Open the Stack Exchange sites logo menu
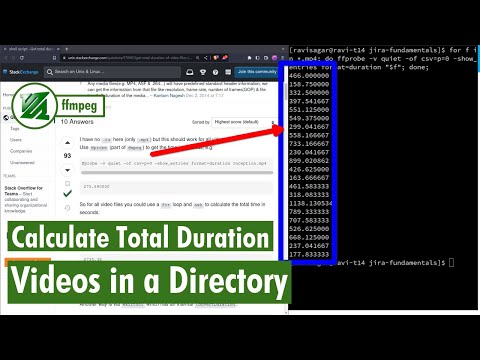The image size is (480, 360). [21, 72]
